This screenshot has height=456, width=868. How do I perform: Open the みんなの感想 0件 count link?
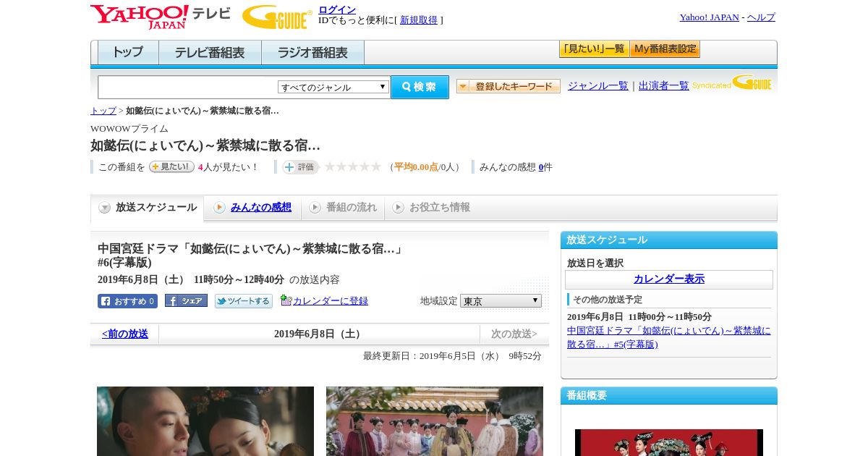541,167
